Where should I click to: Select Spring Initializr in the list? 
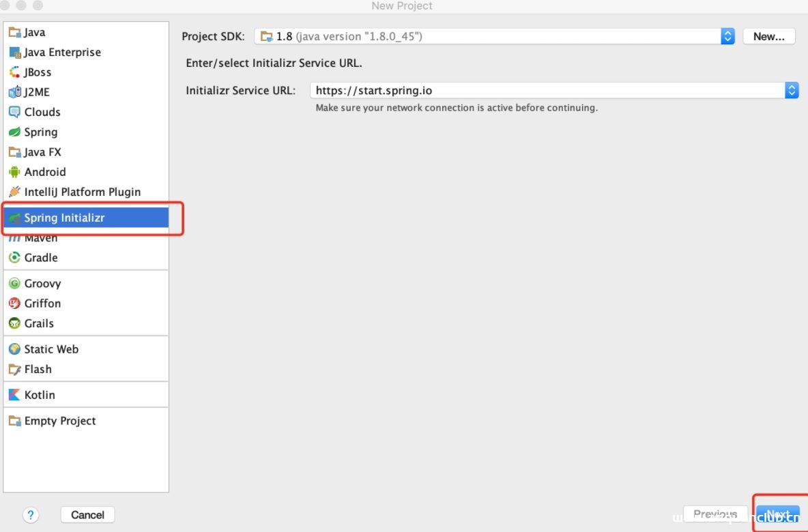[64, 218]
